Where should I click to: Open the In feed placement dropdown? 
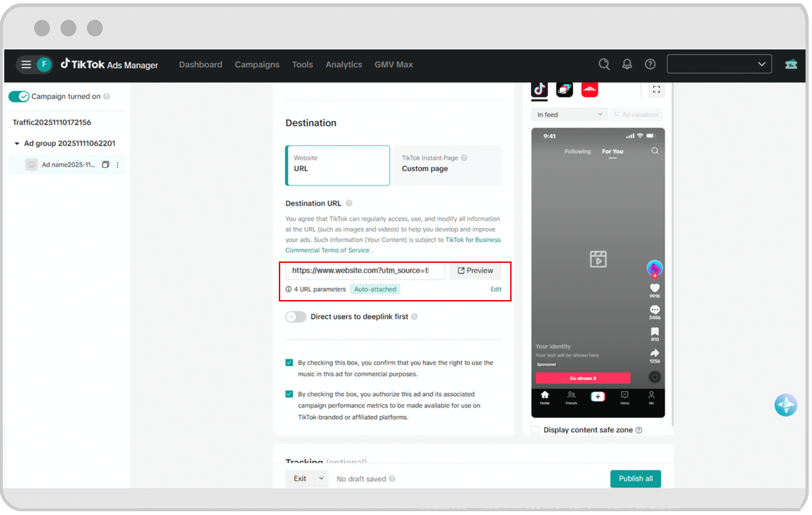[569, 114]
